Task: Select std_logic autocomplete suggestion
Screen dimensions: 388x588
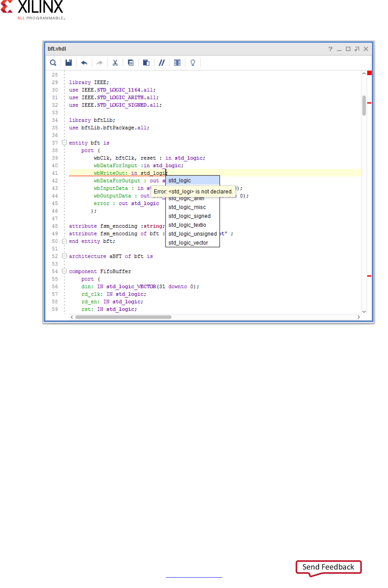Action: (192, 180)
